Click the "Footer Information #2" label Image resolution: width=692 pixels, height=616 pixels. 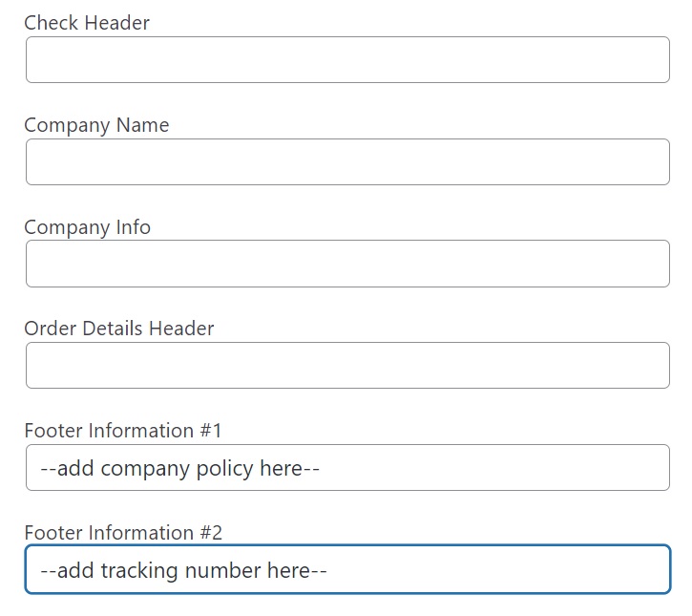click(123, 533)
